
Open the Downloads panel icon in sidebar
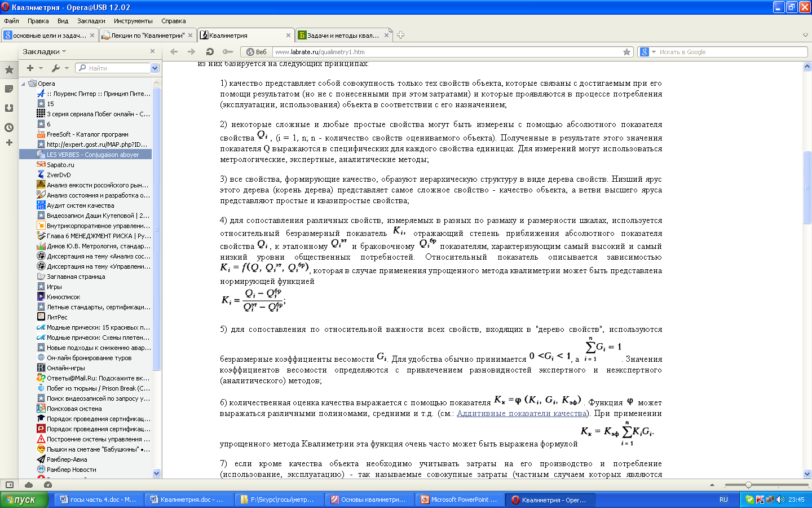coord(9,108)
